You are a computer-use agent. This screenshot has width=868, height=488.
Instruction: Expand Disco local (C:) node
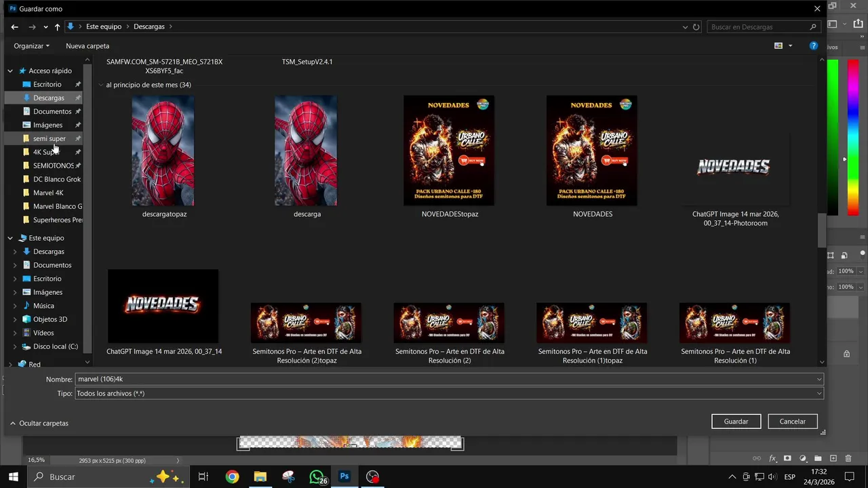15,346
